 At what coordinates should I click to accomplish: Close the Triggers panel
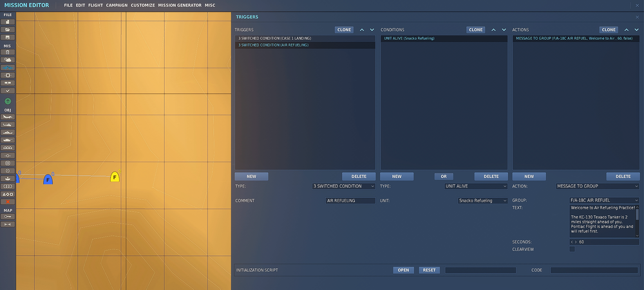point(637,17)
